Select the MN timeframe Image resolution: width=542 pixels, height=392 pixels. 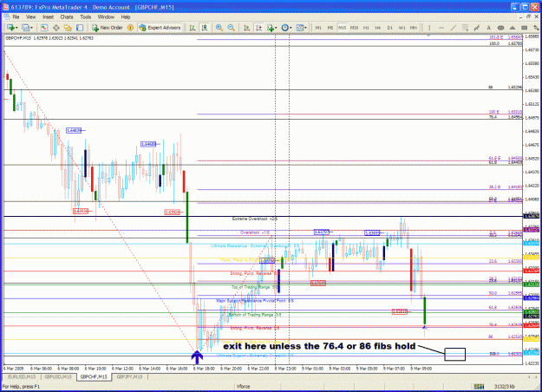pyautogui.click(x=414, y=28)
